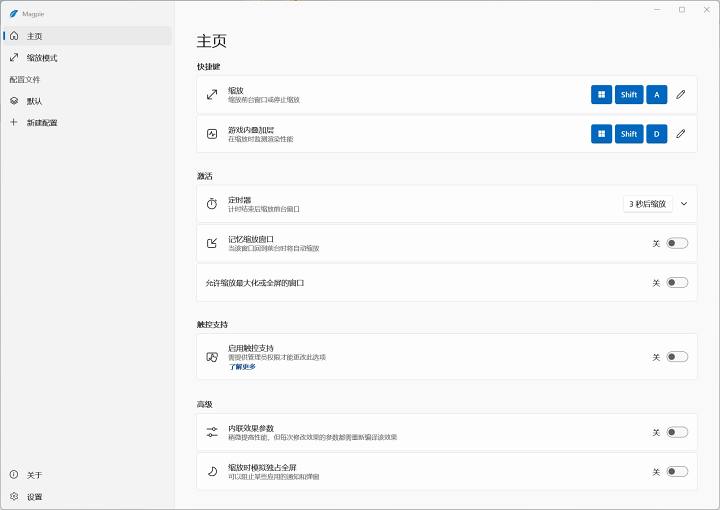Image resolution: width=720 pixels, height=510 pixels.
Task: Click the 游戏内叠加层 performance monitor icon
Action: tap(212, 133)
